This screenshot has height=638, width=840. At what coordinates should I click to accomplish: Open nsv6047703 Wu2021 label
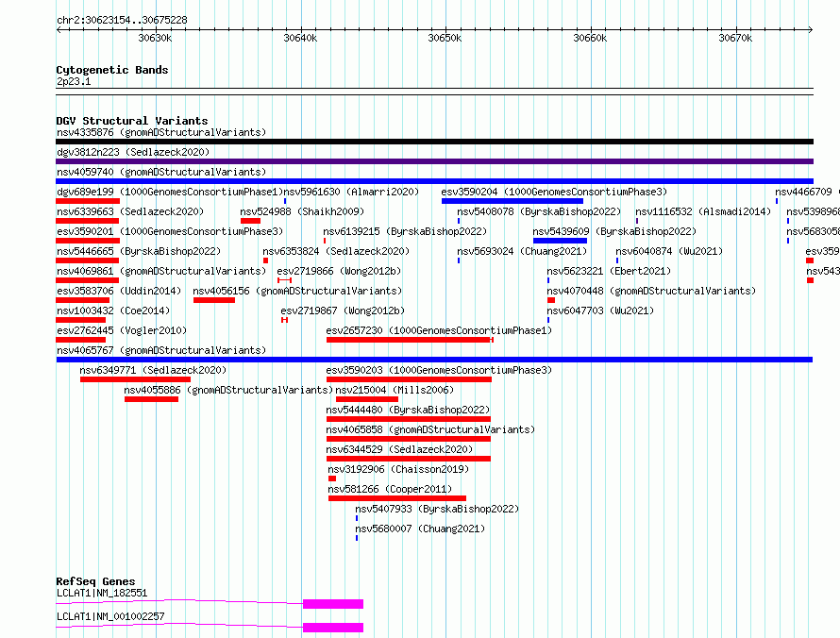600,311
